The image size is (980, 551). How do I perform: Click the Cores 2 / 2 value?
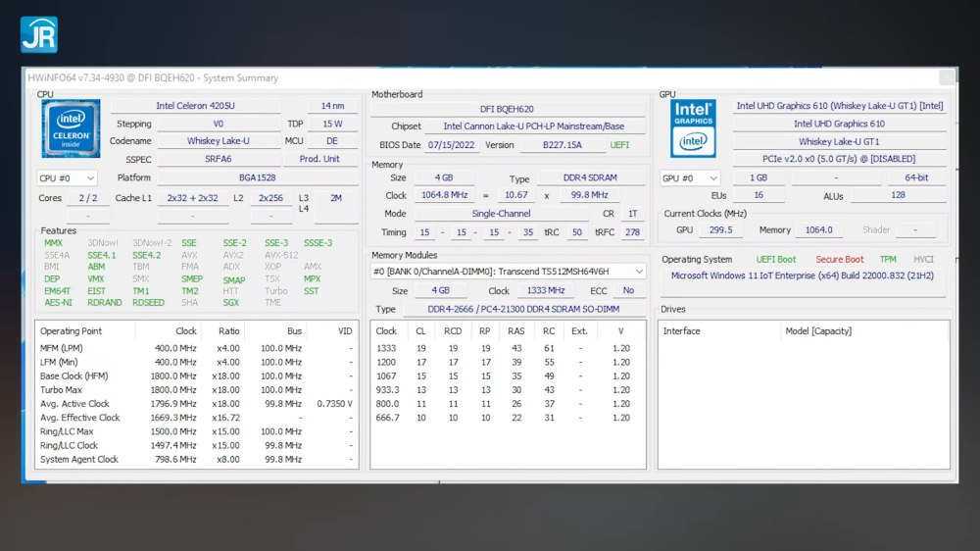tap(88, 198)
